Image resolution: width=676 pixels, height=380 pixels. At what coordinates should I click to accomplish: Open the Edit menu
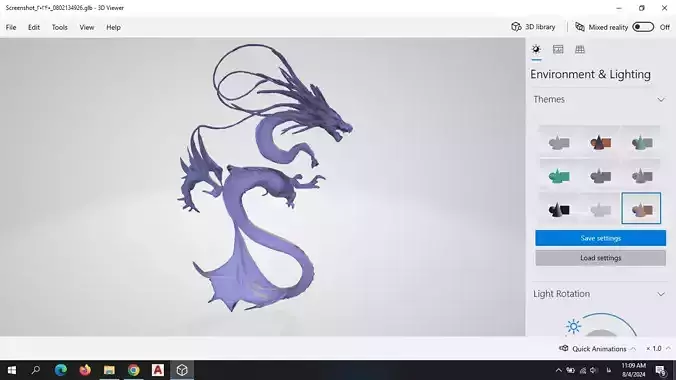click(34, 27)
